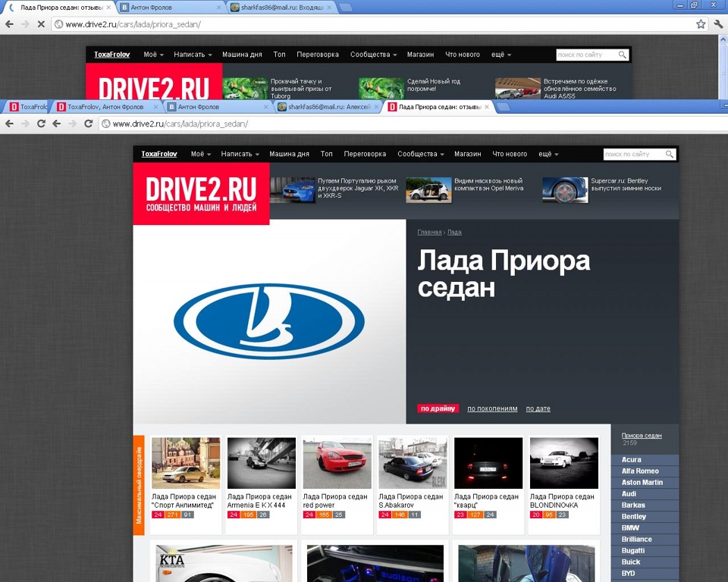728x582 pixels.
Task: Close the rear window's Антон Фролов tab
Action: pyautogui.click(x=219, y=8)
